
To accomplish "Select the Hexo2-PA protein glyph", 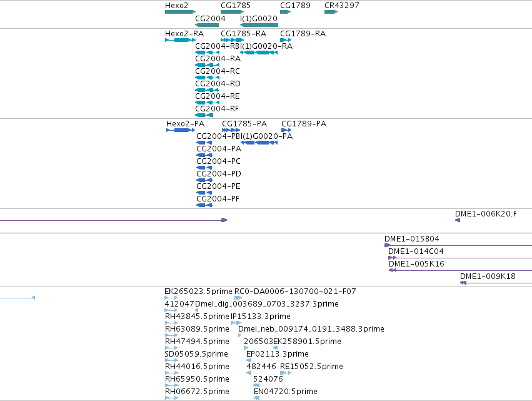I will 181,130.
